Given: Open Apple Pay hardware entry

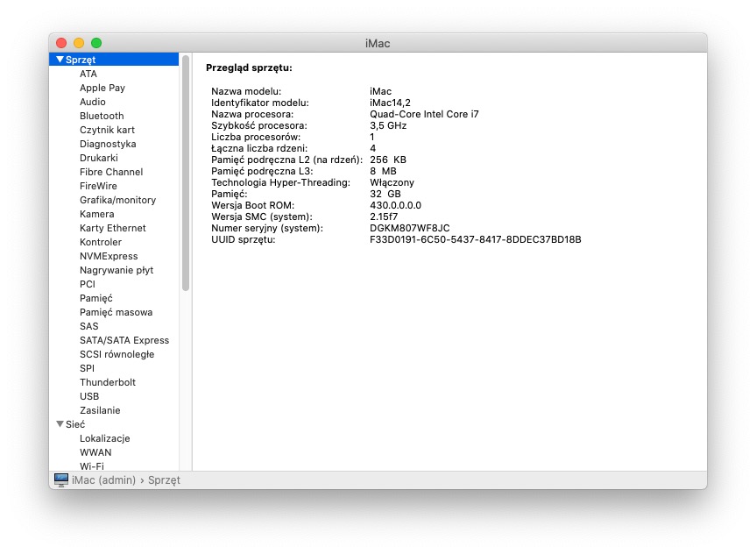Looking at the screenshot, I should click(x=102, y=88).
